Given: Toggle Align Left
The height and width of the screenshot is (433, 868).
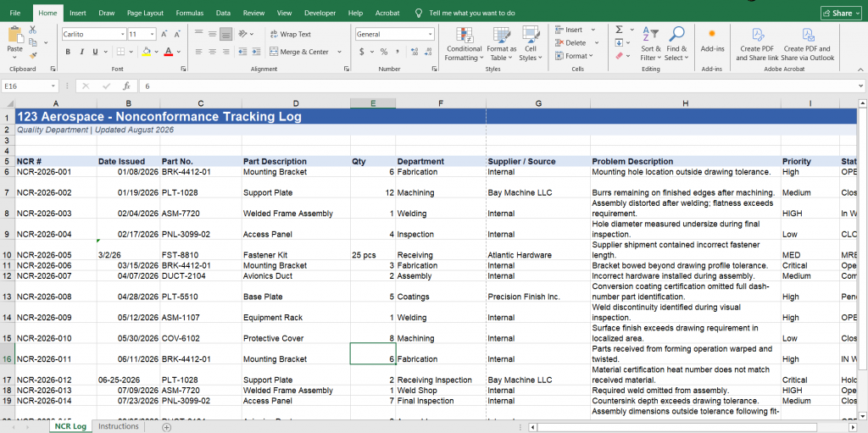Looking at the screenshot, I should (198, 52).
